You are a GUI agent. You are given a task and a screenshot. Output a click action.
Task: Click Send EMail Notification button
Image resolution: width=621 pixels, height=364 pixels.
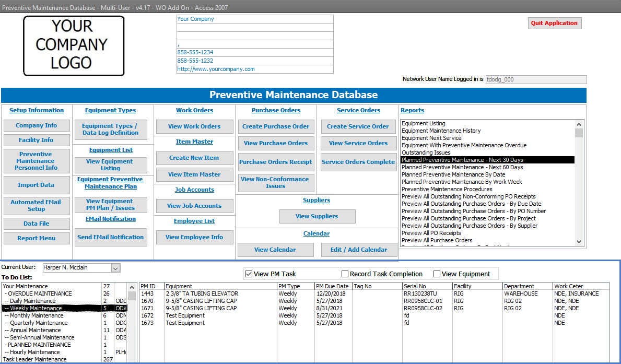[111, 237]
